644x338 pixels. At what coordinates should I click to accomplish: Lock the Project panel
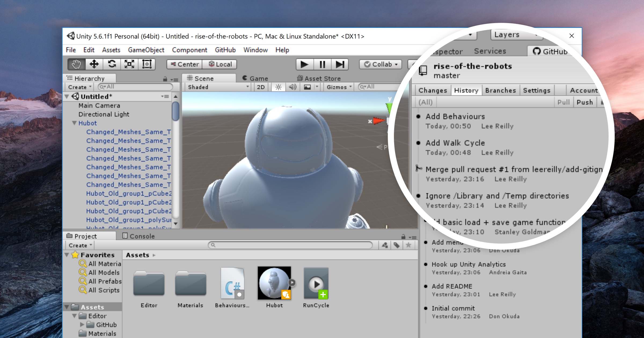(x=403, y=237)
